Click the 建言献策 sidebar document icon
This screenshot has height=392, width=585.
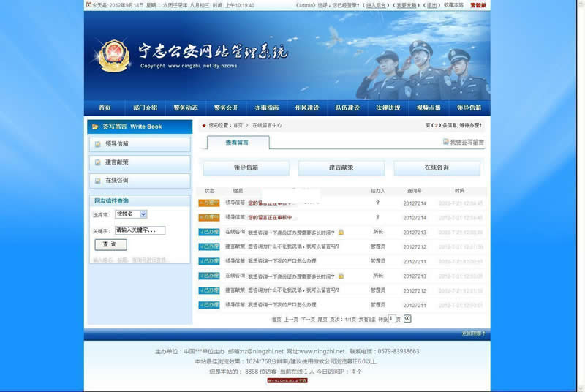(97, 162)
